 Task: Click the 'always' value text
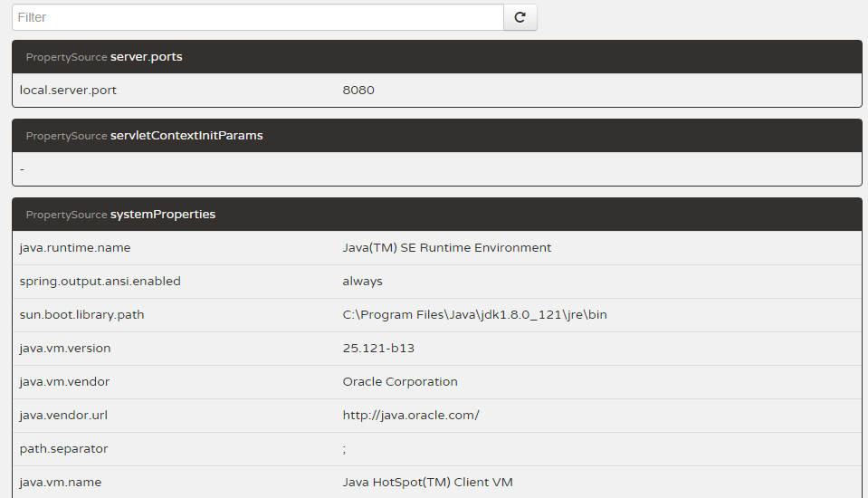coord(363,282)
